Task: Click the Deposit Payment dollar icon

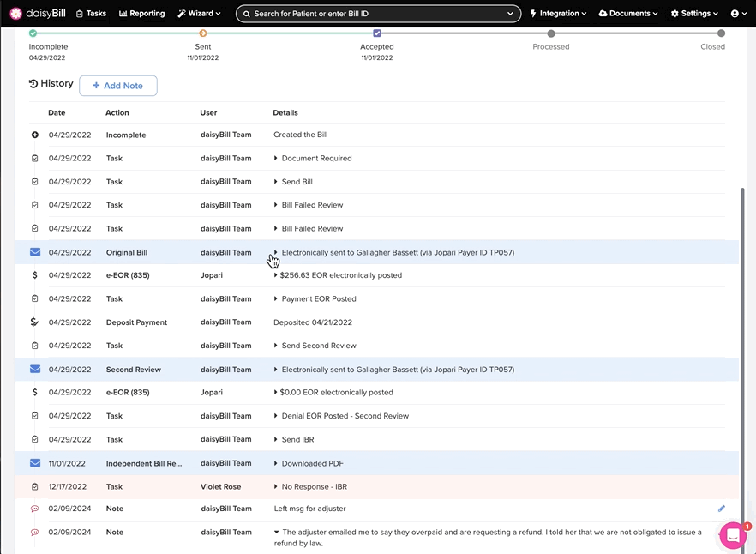Action: coord(35,322)
